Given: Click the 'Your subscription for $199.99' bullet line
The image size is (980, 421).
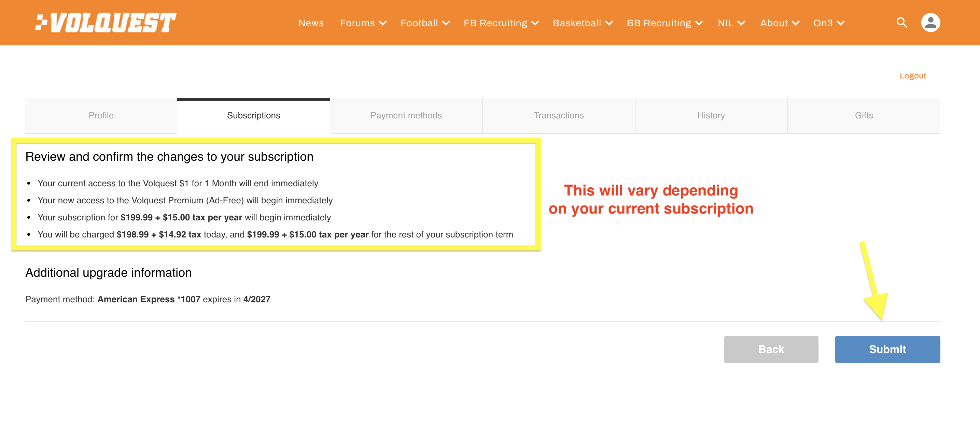Looking at the screenshot, I should click(184, 218).
